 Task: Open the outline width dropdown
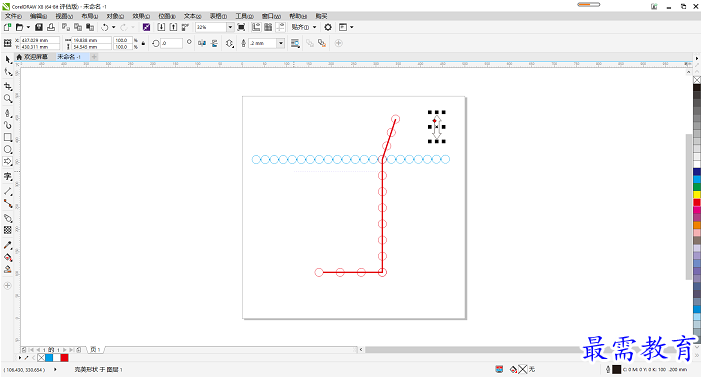click(281, 43)
